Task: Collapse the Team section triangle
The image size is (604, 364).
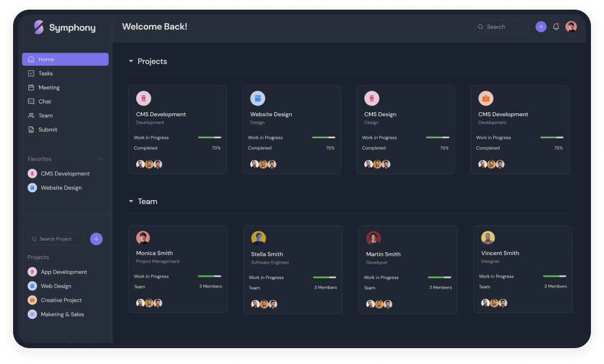Action: click(x=131, y=201)
